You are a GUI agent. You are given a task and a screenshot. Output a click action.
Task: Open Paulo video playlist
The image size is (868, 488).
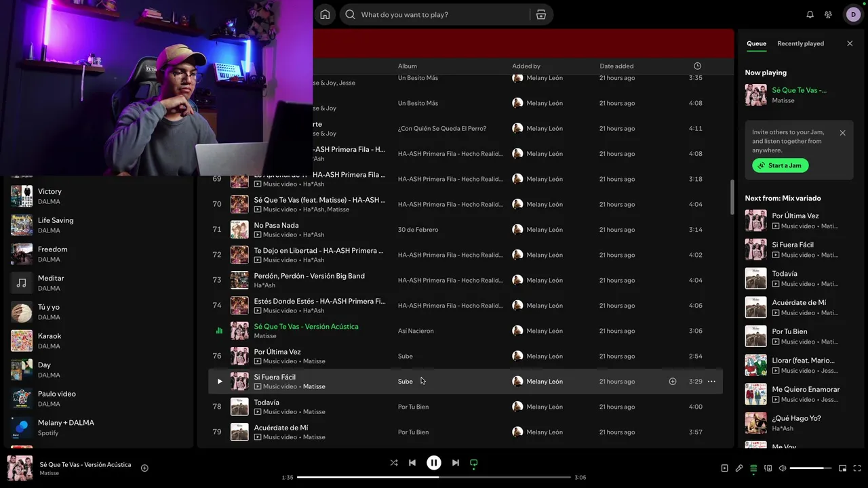99,399
